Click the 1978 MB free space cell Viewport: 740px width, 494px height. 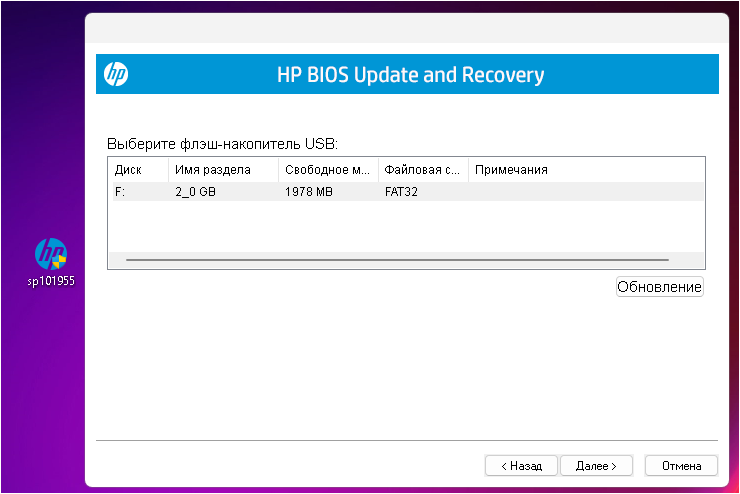click(x=309, y=192)
